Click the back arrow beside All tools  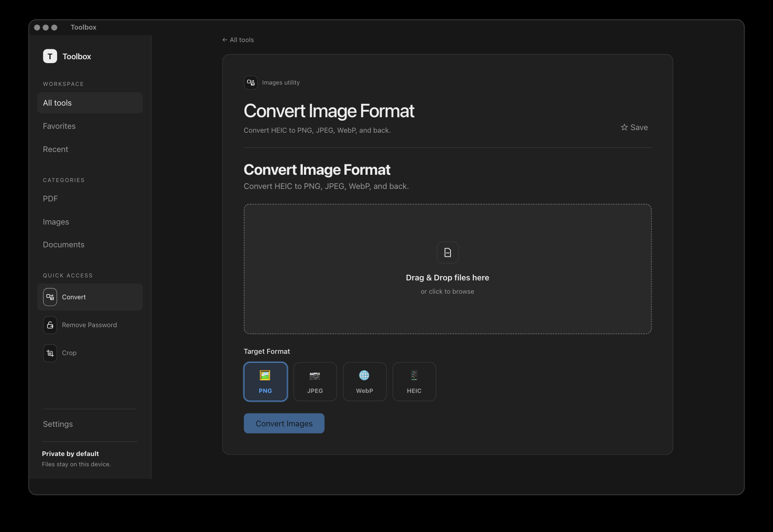click(x=225, y=40)
